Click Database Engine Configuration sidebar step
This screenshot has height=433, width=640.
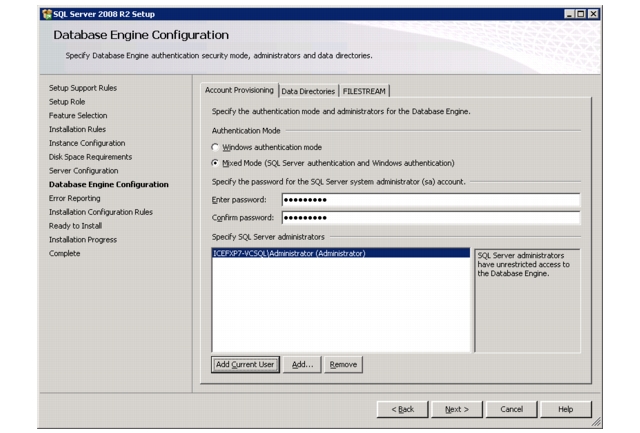(109, 184)
